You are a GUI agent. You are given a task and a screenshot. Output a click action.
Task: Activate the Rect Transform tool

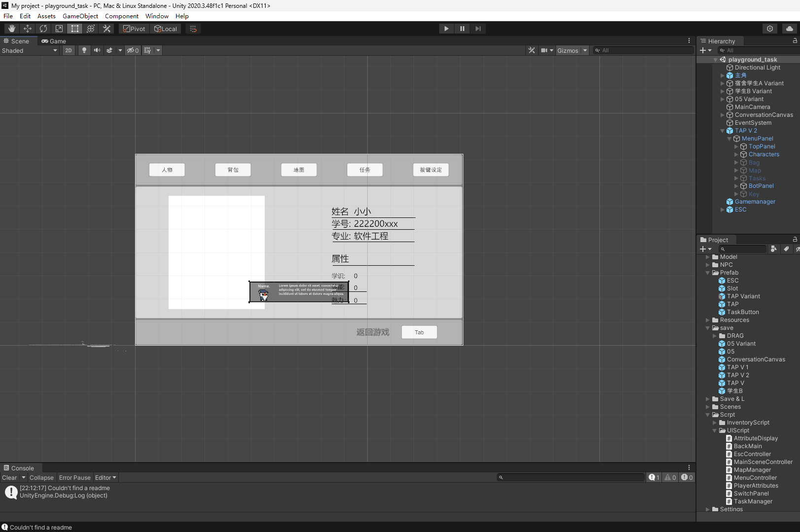(75, 29)
